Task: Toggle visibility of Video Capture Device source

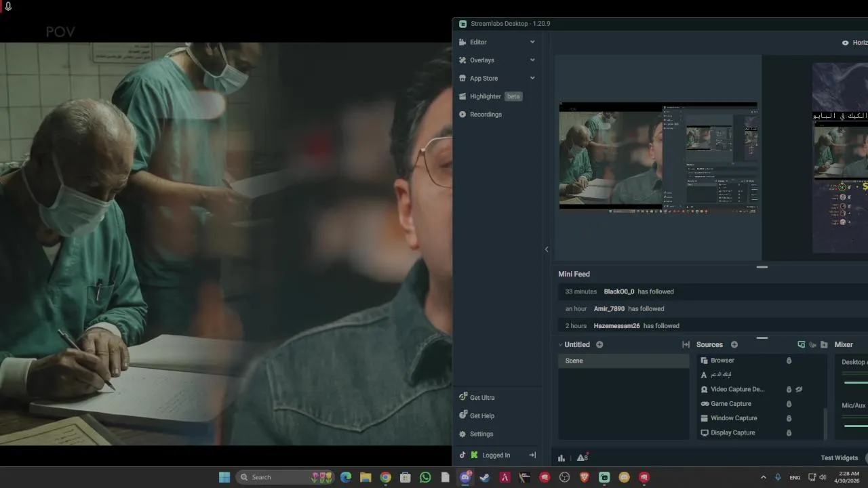Action: click(799, 389)
